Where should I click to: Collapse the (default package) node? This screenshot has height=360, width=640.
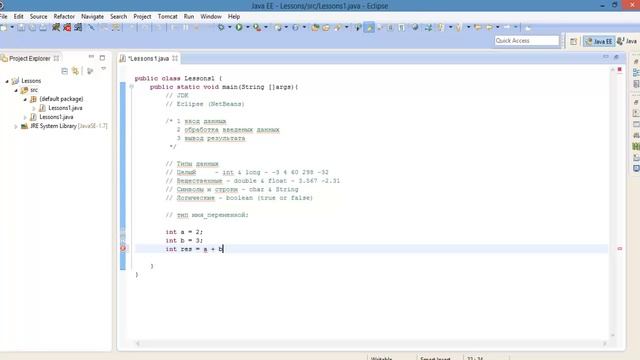pos(25,99)
